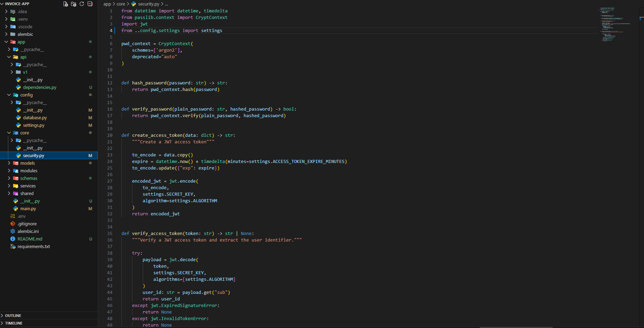The height and width of the screenshot is (328, 644).
Task: Open the .gitignore file
Action: click(x=27, y=223)
